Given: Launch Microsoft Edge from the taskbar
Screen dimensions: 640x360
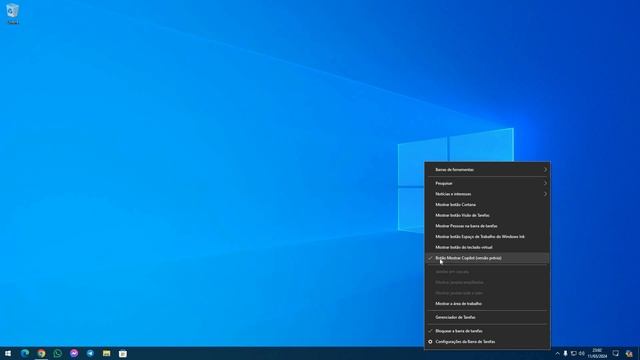Looking at the screenshot, I should pyautogui.click(x=24, y=353).
